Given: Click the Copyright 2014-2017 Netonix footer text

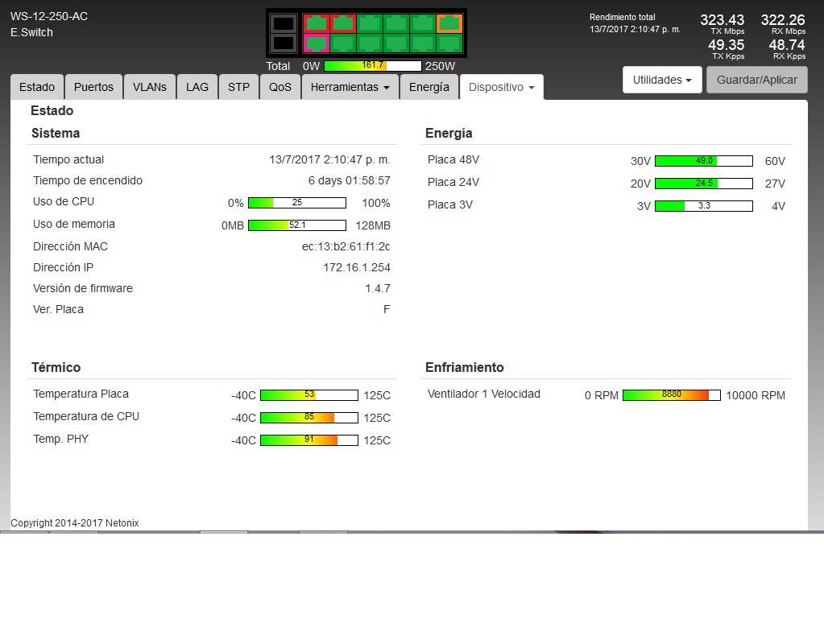Looking at the screenshot, I should click(75, 523).
